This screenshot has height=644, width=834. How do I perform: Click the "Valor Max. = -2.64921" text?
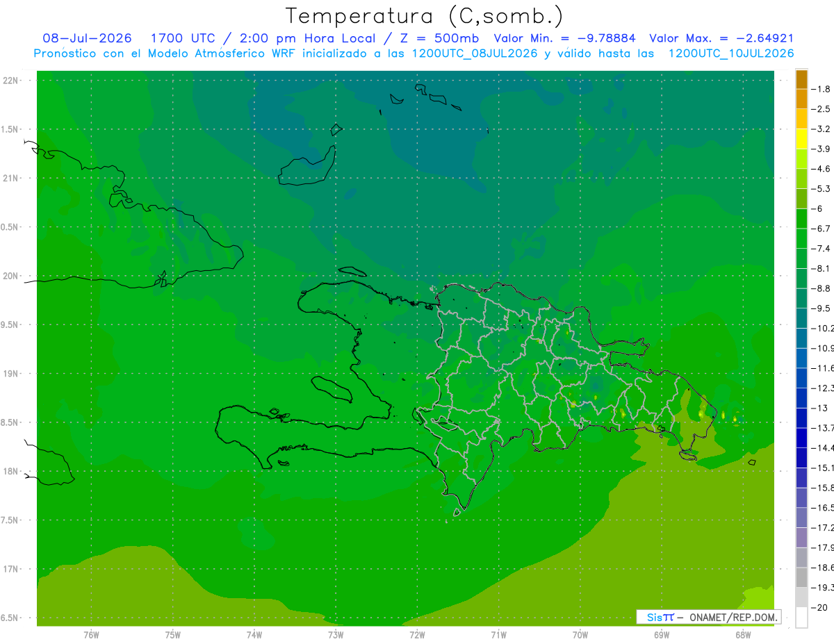click(721, 38)
